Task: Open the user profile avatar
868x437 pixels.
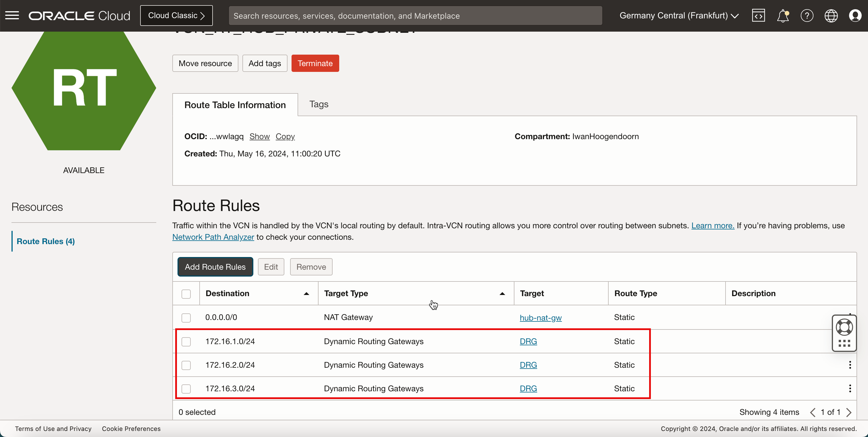Action: tap(855, 16)
